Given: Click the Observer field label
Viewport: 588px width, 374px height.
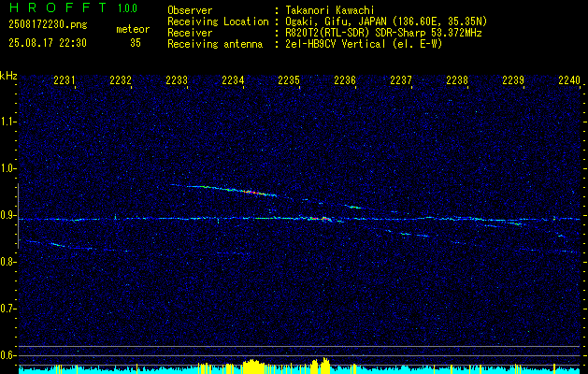Looking at the screenshot, I should tap(190, 10).
